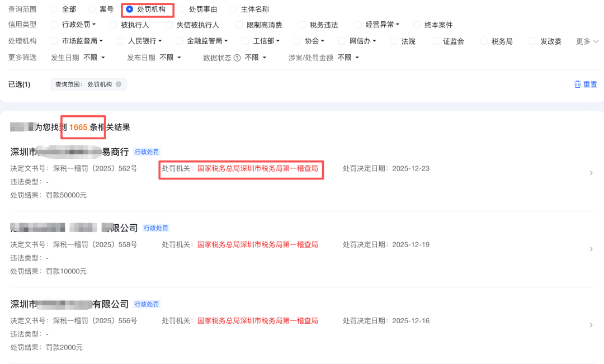
Task: Expand the 市场监督局 sub-options arrow
Action: [101, 41]
